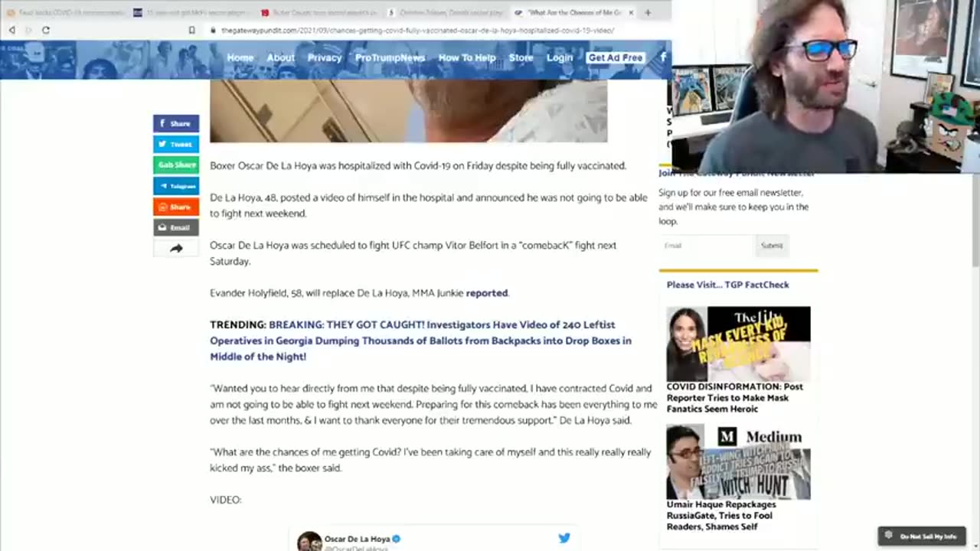The height and width of the screenshot is (551, 980).
Task: Click the Oscar De La Hoya tweet name
Action: click(357, 539)
